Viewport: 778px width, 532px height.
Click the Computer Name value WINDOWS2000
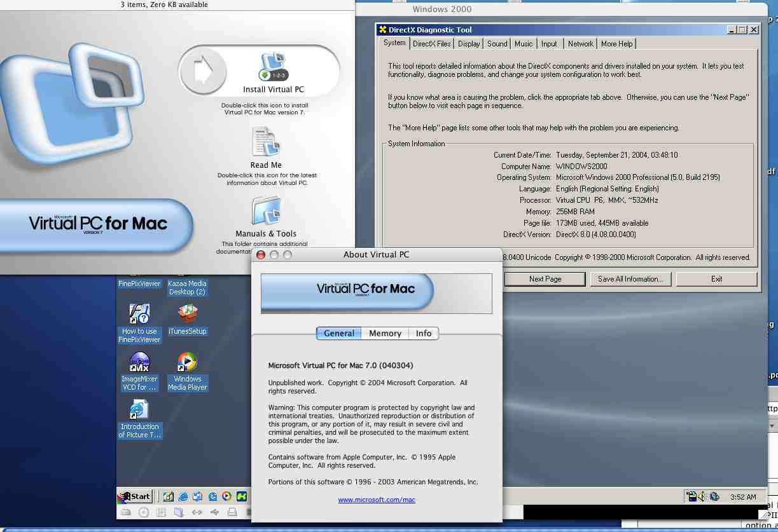tap(581, 167)
